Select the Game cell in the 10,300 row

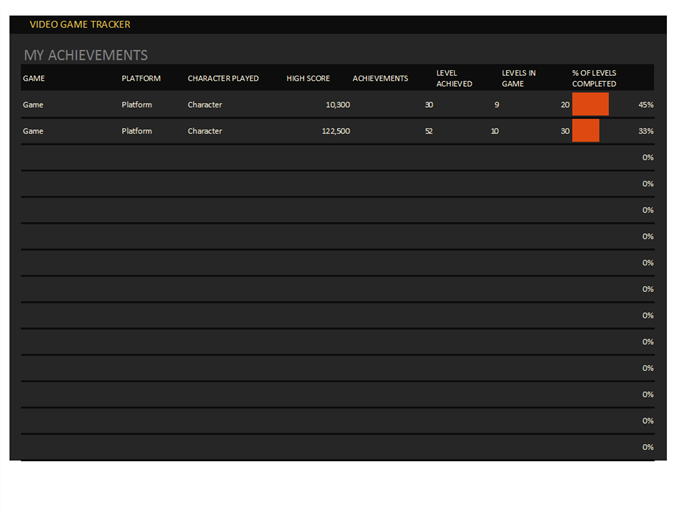(x=33, y=105)
